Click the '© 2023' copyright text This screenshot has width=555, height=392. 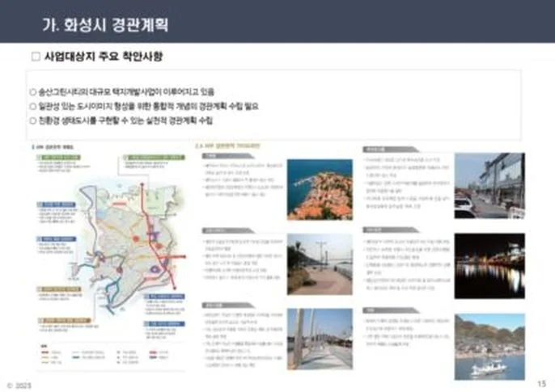tap(19, 386)
